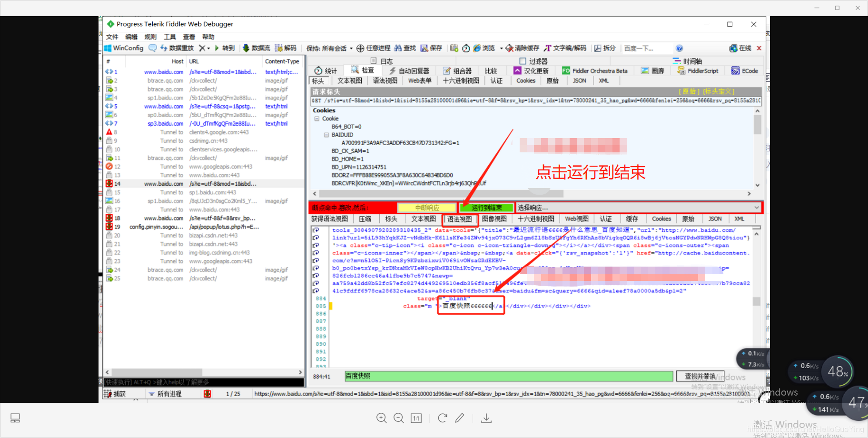Image resolution: width=868 pixels, height=438 pixels.
Task: Click the 任意进程 crosshair target icon
Action: pos(360,48)
